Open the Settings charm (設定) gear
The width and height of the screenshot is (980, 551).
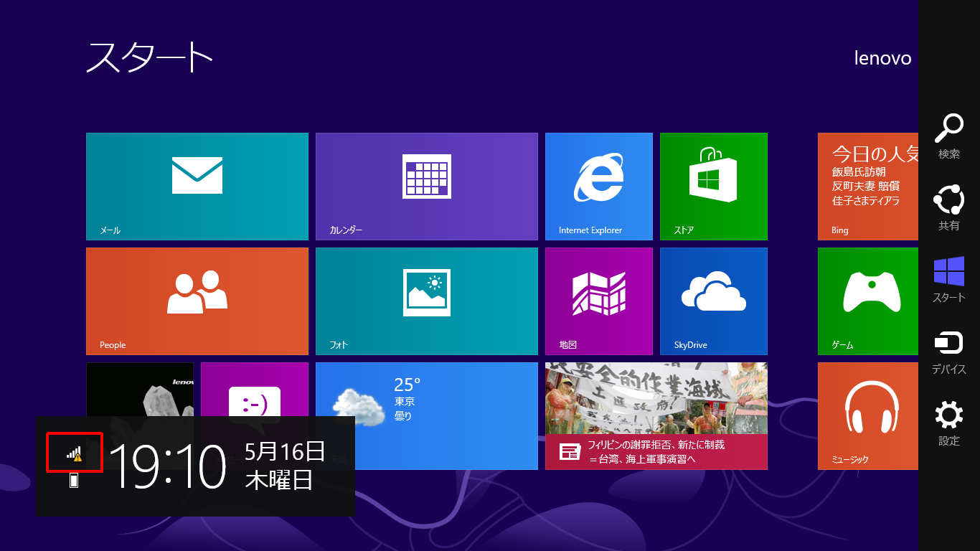948,423
